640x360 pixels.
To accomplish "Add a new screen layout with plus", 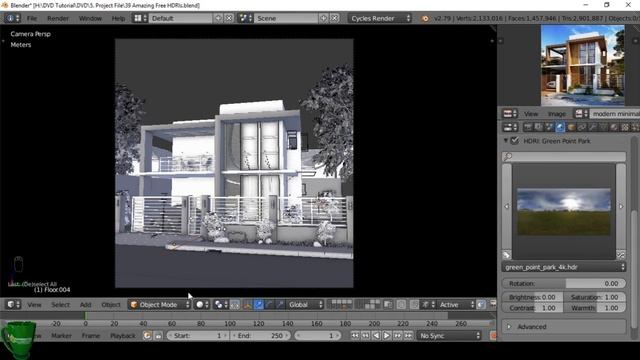I will [x=218, y=18].
